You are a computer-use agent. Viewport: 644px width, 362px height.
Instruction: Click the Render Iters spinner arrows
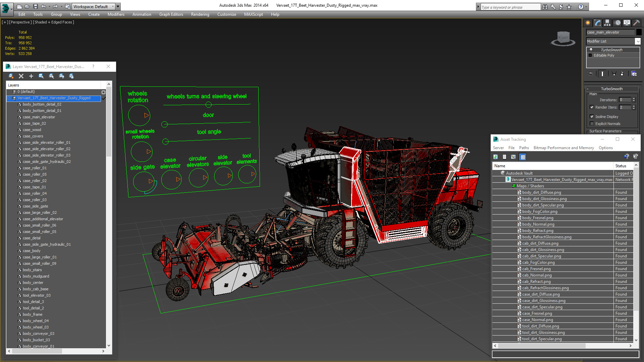[x=634, y=107]
